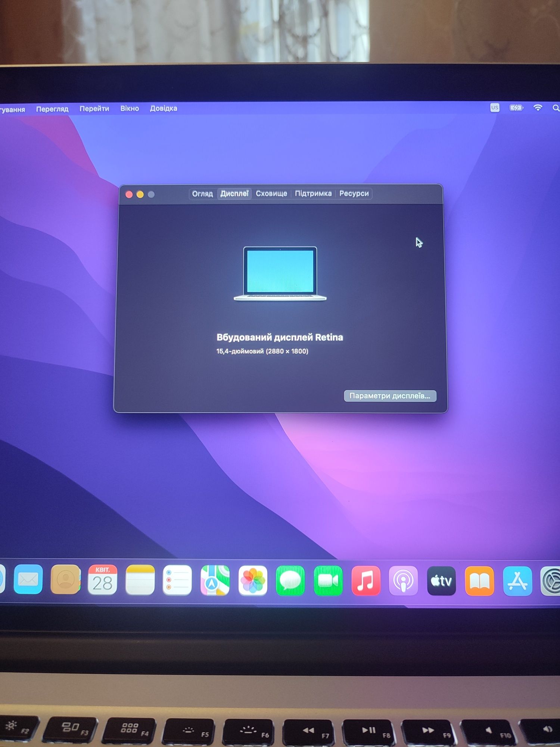Open the Wi-Fi status menu

coord(538,108)
